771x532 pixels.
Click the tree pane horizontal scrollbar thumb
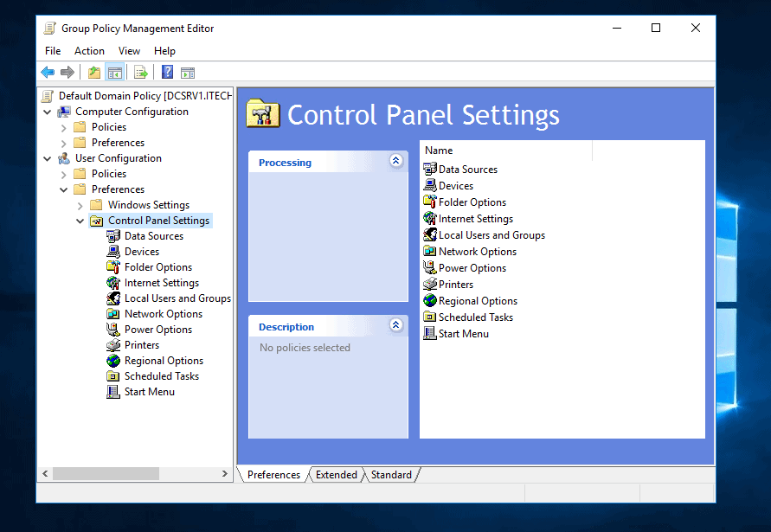(x=106, y=474)
